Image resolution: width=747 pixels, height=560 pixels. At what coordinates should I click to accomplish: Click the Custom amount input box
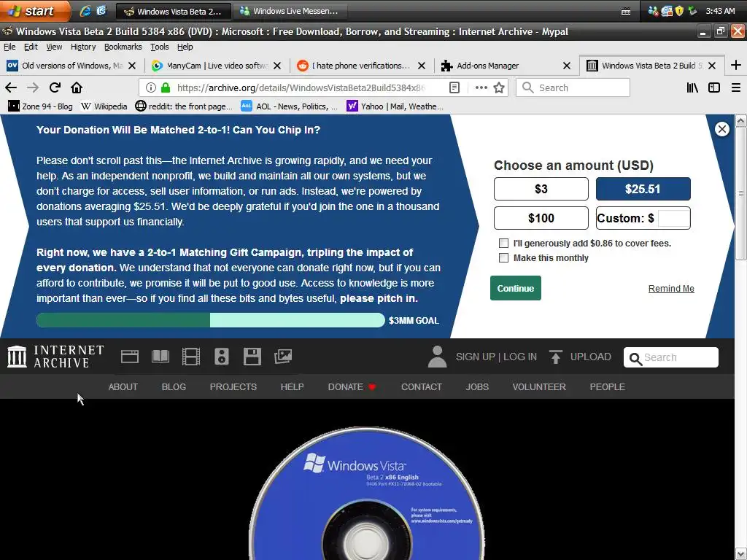coord(673,218)
